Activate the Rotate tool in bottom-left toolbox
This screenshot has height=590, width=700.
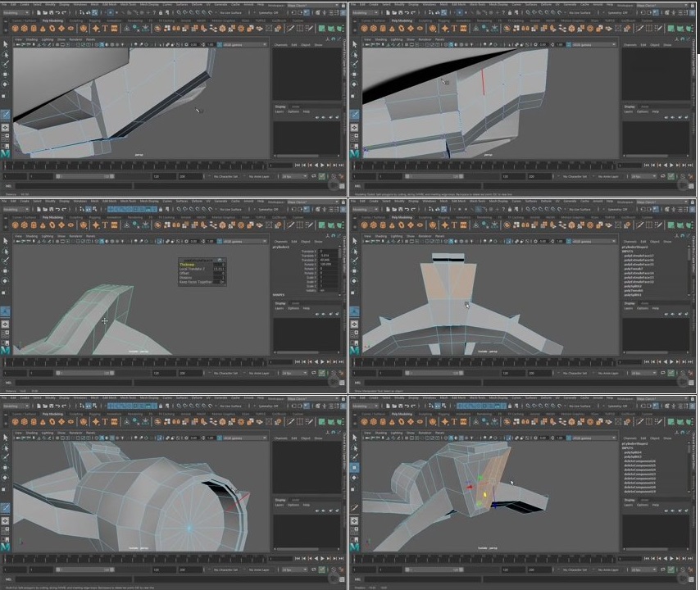click(x=6, y=477)
